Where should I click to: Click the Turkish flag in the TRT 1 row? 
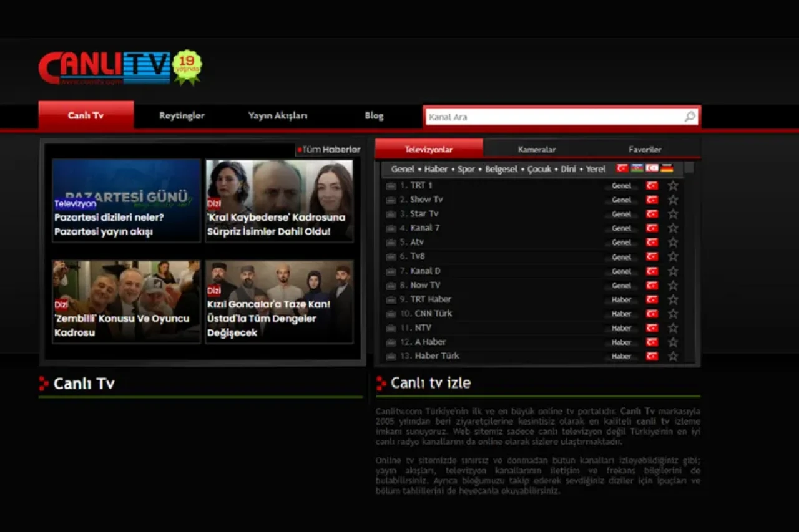tap(652, 185)
